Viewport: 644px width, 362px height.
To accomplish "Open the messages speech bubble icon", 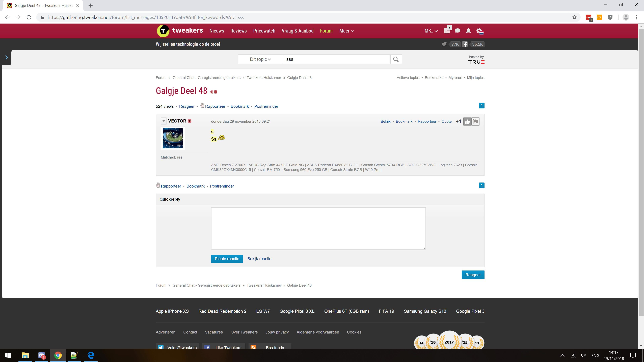I will tap(458, 31).
